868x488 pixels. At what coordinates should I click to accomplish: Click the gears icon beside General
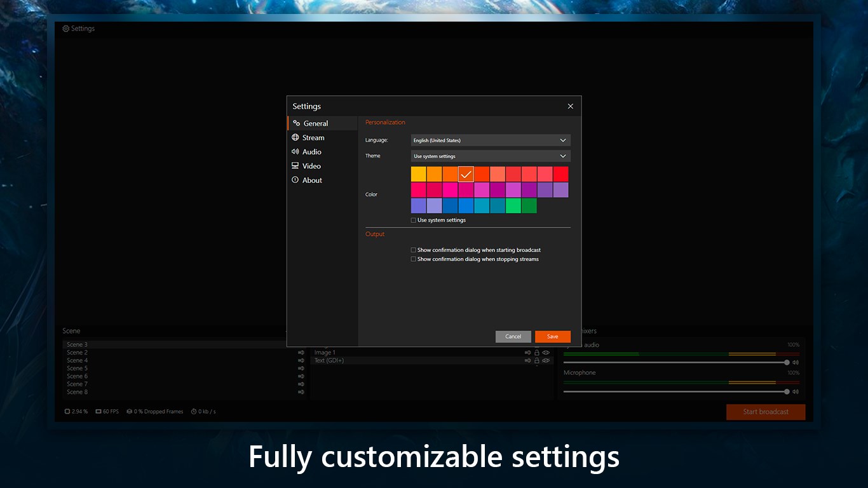(296, 123)
